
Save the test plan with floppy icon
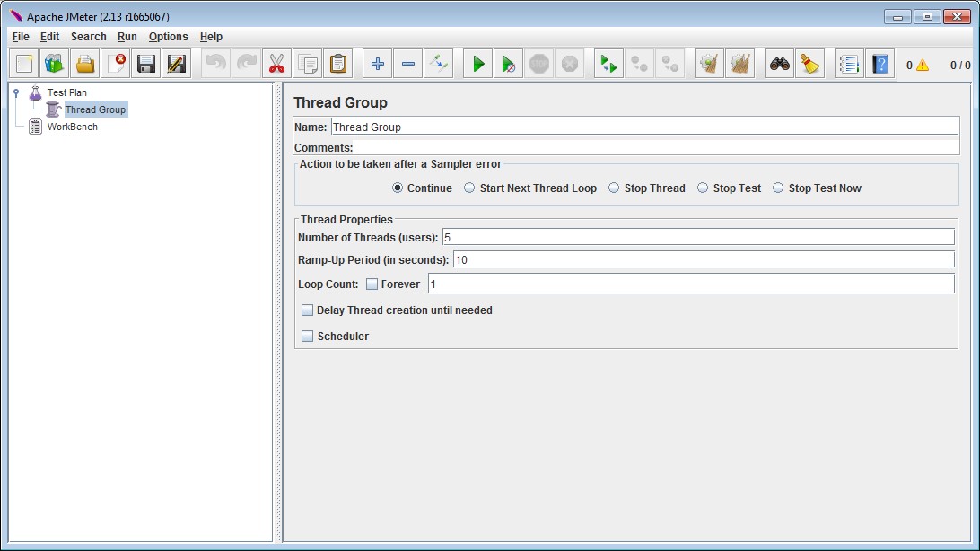pos(146,64)
